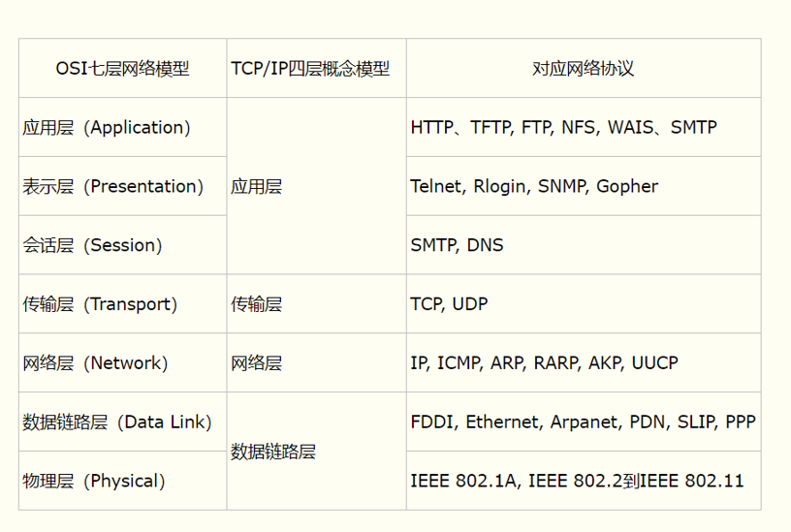This screenshot has height=532, width=791.
Task: Click the OSI七层网络模型 header cell
Action: tap(122, 69)
